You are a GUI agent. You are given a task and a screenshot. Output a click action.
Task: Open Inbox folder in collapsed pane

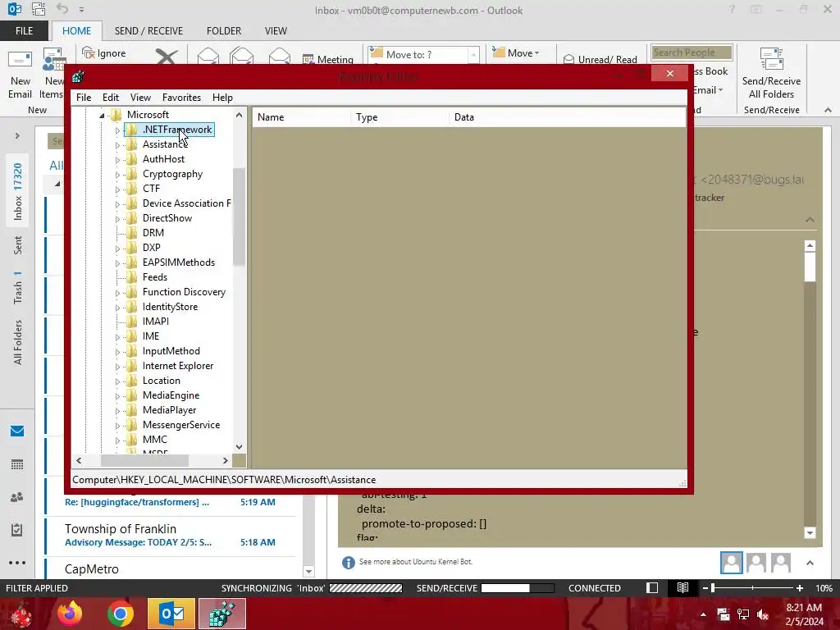click(18, 192)
